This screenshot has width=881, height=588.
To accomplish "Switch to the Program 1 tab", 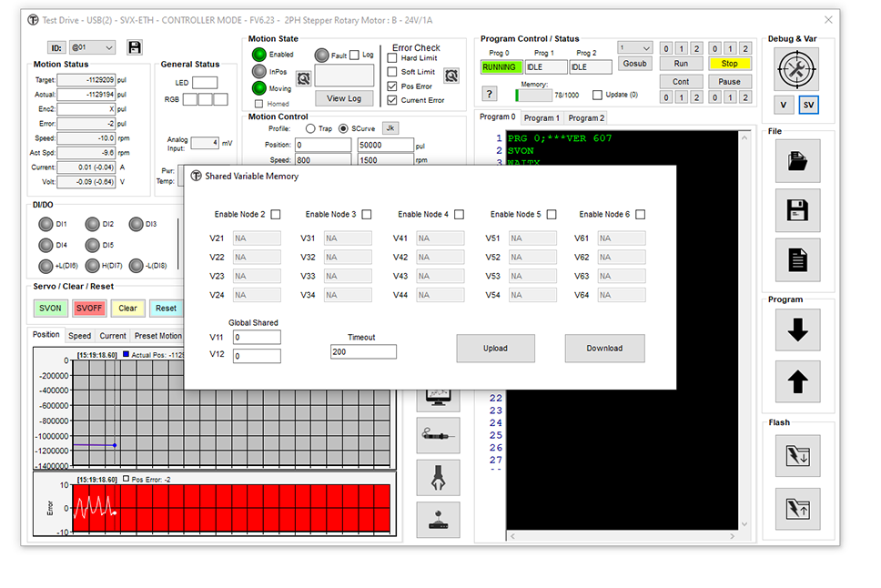I will 541,117.
